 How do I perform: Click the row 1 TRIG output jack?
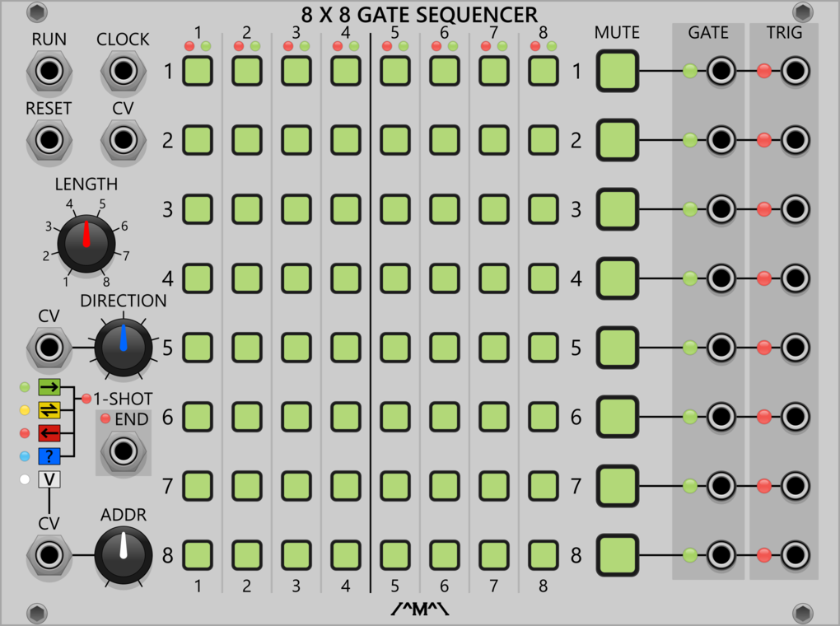pos(795,71)
